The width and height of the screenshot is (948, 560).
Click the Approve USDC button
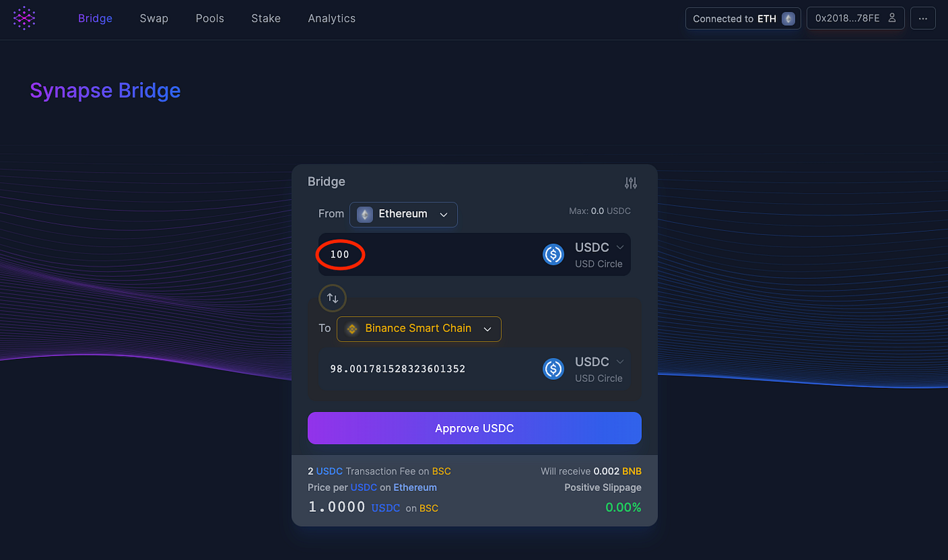(475, 428)
